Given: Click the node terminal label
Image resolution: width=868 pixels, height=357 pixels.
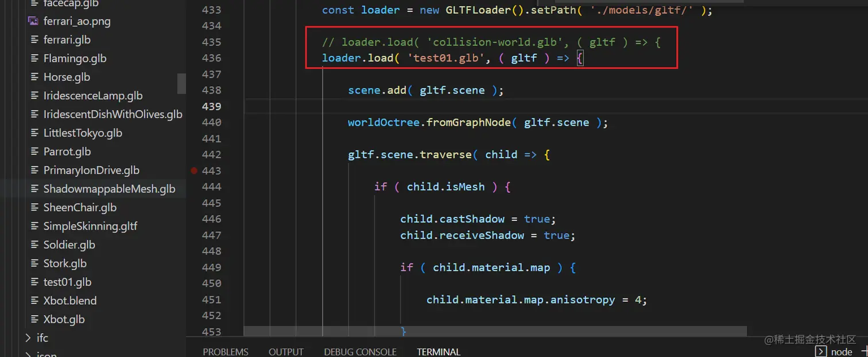Looking at the screenshot, I should 842,351.
